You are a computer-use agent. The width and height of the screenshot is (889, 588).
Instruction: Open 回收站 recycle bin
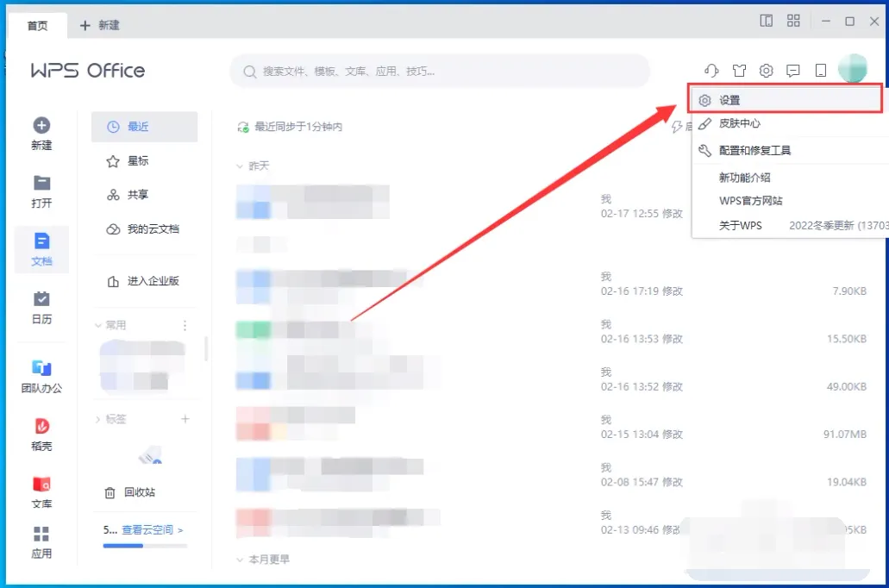coord(130,492)
